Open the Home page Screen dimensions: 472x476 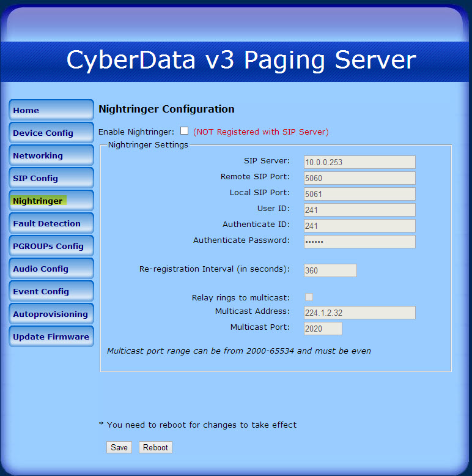pyautogui.click(x=51, y=110)
